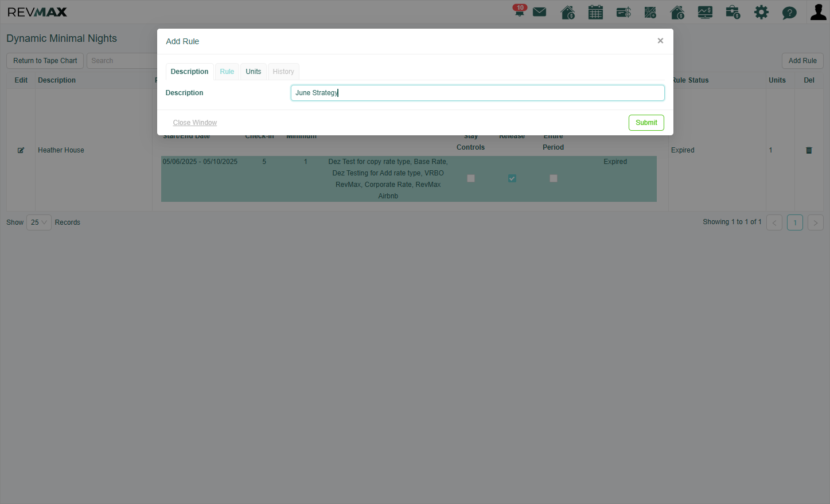Click the Close Window link
830x504 pixels.
click(x=195, y=123)
